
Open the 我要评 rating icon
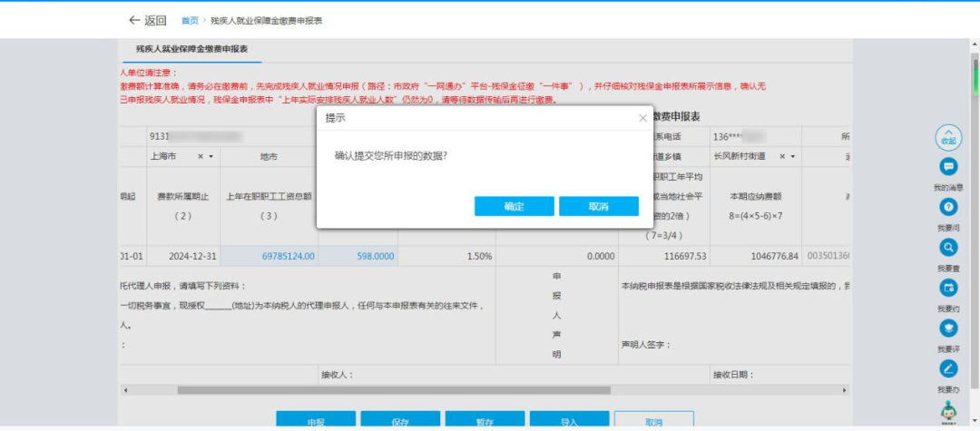(x=948, y=328)
